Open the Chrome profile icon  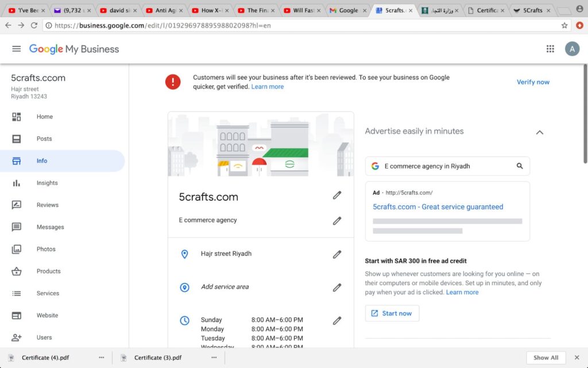click(580, 9)
